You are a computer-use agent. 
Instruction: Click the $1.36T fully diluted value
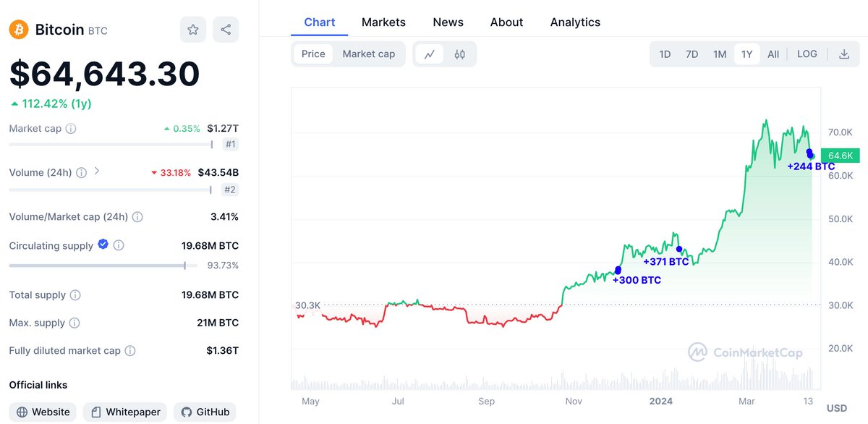[222, 351]
